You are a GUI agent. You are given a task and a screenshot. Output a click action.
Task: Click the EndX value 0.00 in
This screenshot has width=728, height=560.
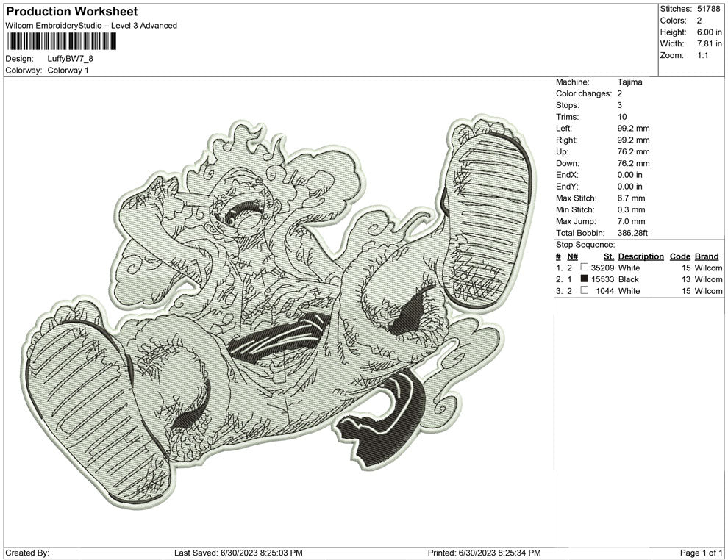click(x=629, y=175)
